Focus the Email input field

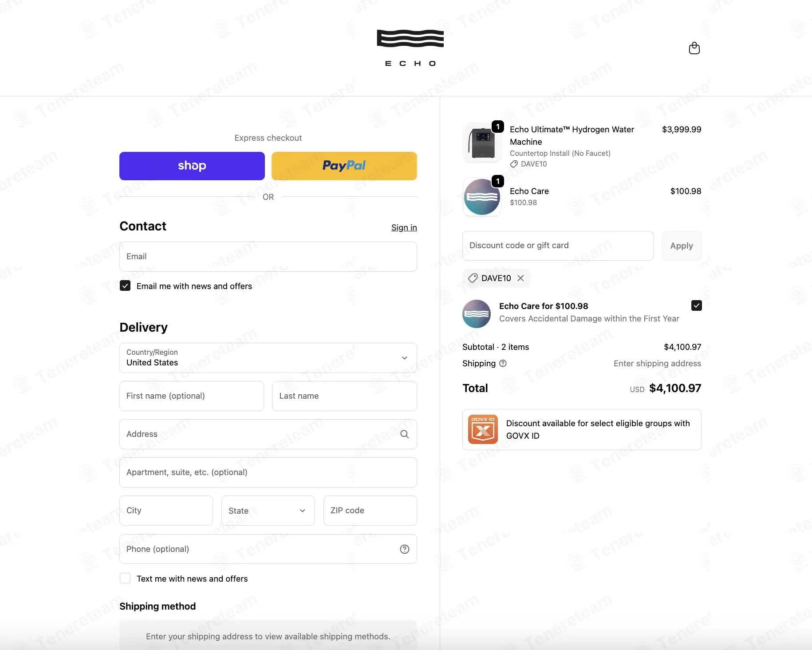[268, 257]
